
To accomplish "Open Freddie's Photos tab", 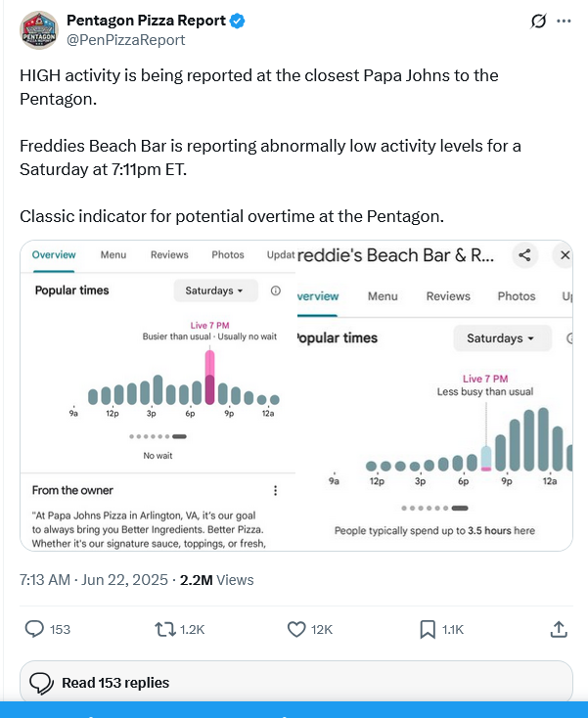I will pyautogui.click(x=516, y=296).
